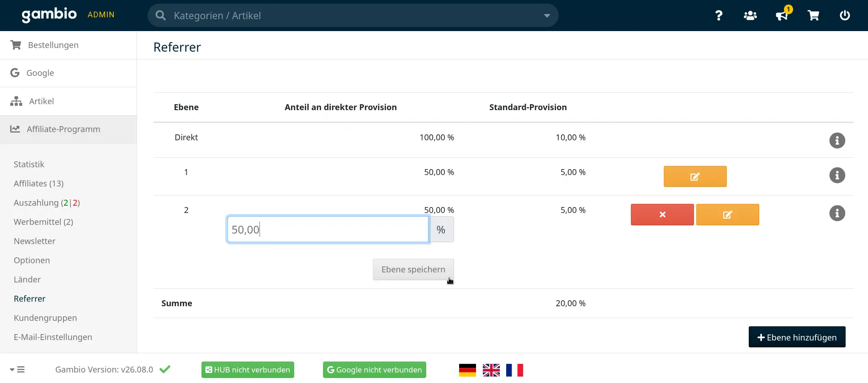868x383 pixels.
Task: Click the Direkt 100,00 % cell
Action: coord(437,137)
